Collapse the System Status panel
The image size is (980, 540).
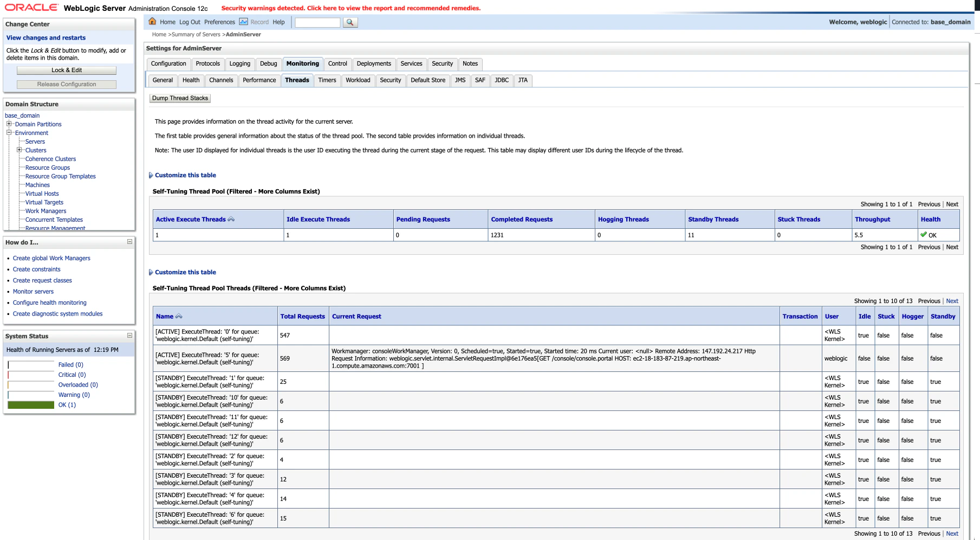click(x=129, y=336)
